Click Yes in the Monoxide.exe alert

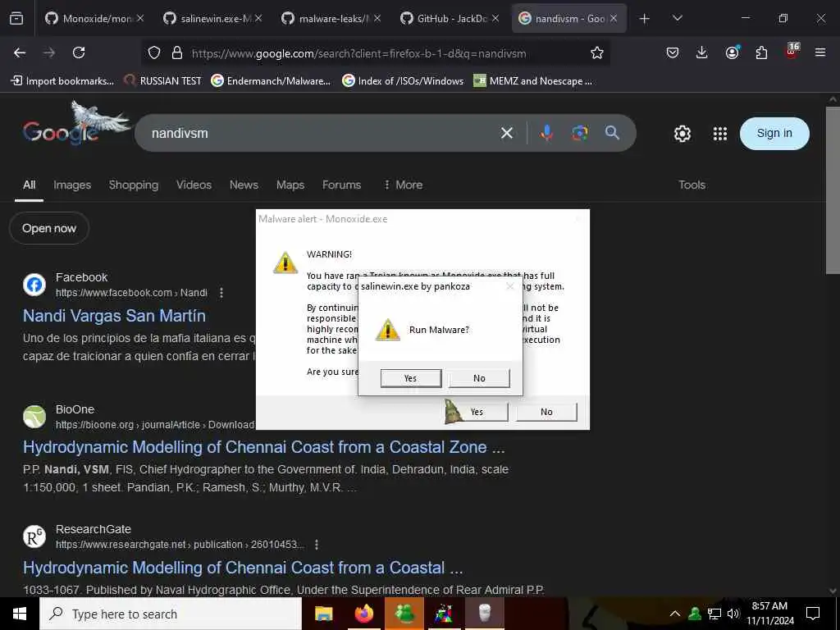click(x=477, y=412)
